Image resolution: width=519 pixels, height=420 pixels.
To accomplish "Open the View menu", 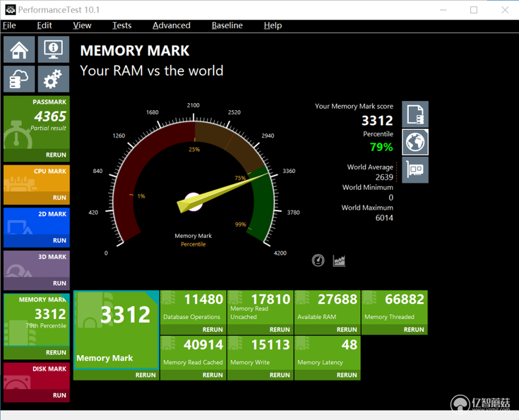I will pos(82,25).
